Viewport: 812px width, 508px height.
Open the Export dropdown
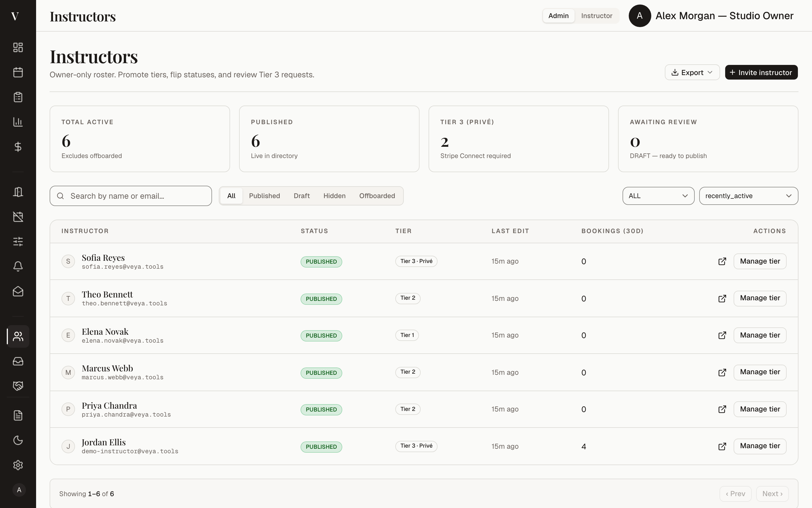pyautogui.click(x=692, y=72)
